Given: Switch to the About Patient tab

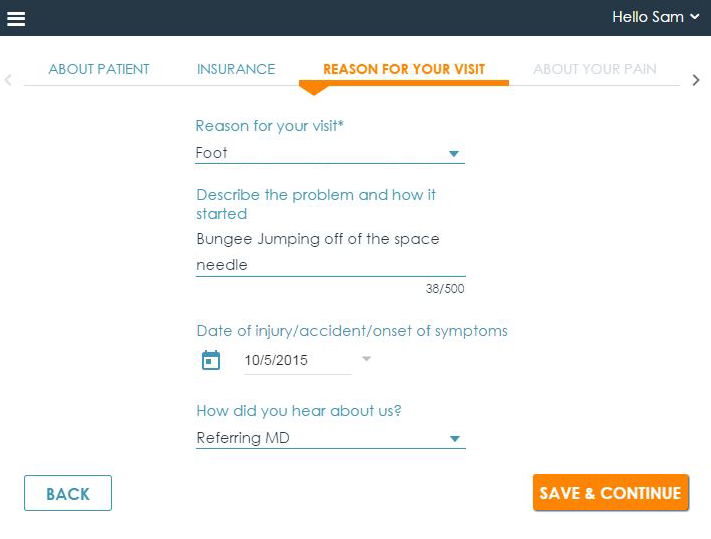Looking at the screenshot, I should point(99,69).
